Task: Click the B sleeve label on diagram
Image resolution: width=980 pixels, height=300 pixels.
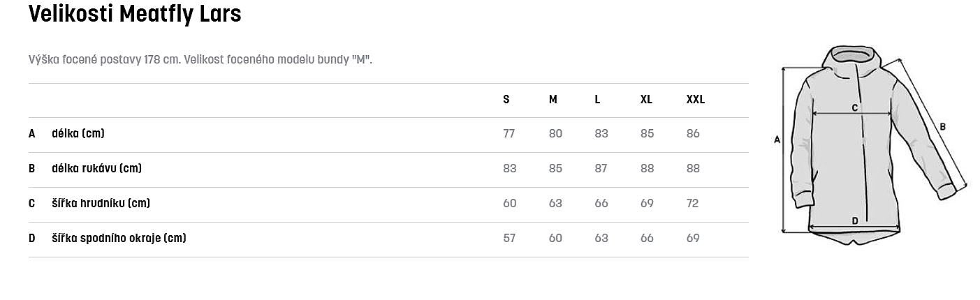Action: pyautogui.click(x=942, y=126)
